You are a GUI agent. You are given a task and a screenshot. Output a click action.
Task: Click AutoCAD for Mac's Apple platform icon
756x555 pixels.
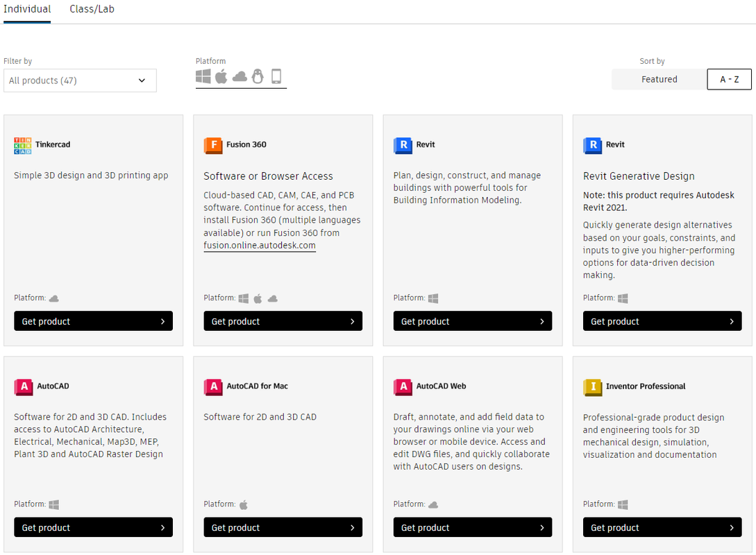pyautogui.click(x=244, y=505)
